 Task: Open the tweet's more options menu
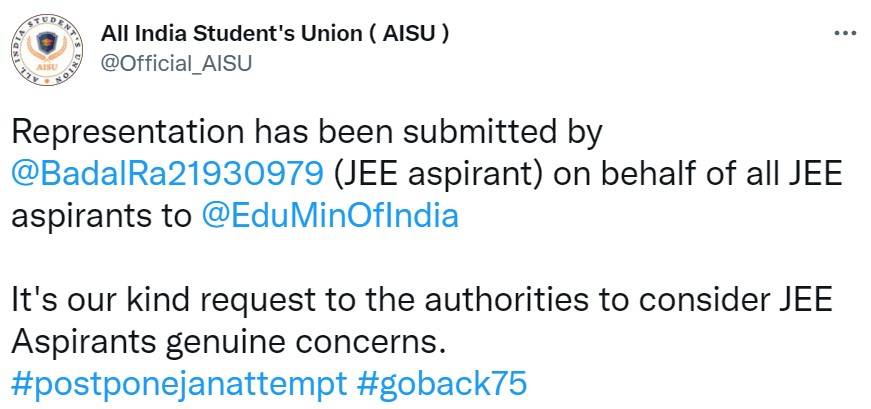845,34
